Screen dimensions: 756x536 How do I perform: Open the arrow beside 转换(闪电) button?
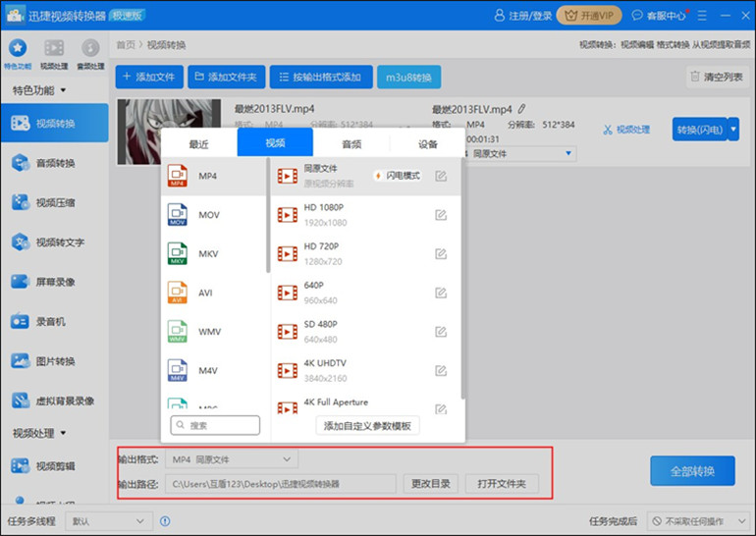[x=733, y=130]
